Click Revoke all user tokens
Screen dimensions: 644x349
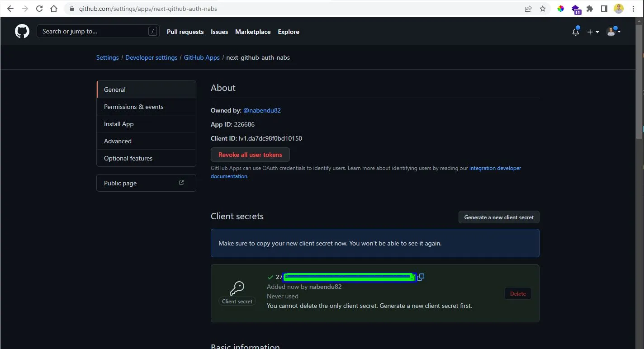tap(250, 155)
